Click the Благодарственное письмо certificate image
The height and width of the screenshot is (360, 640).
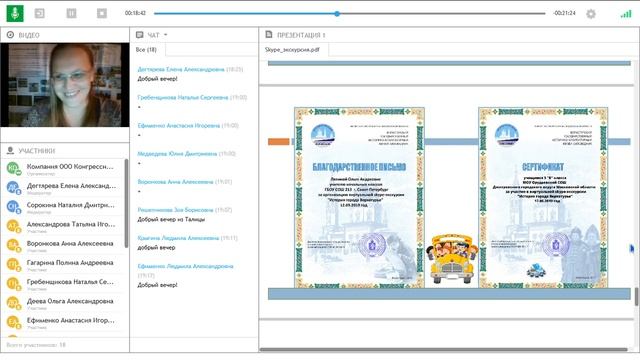pyautogui.click(x=359, y=198)
